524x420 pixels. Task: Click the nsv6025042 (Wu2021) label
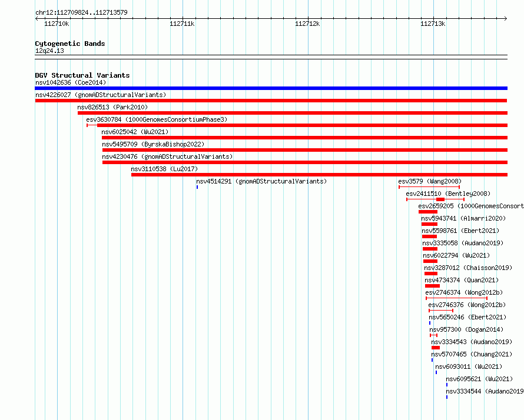(135, 132)
